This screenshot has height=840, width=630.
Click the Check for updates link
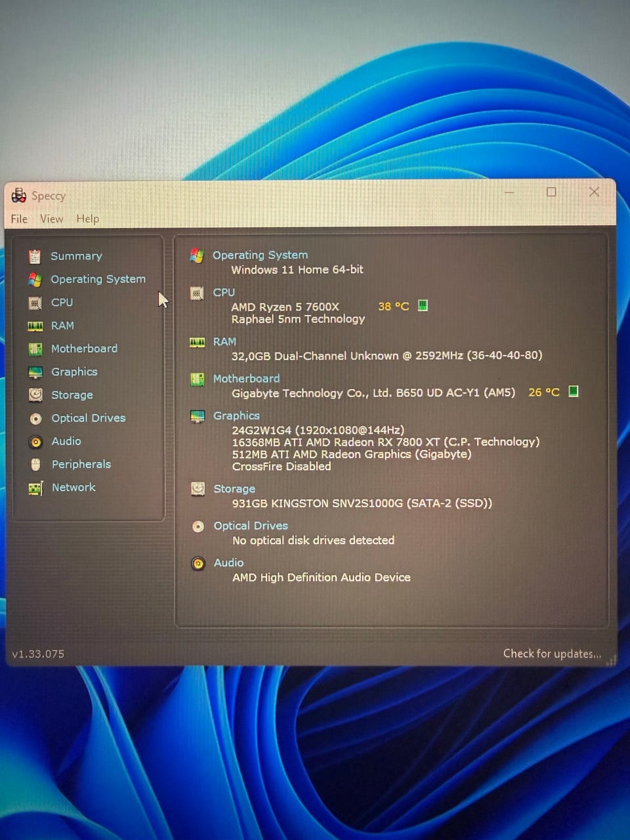551,654
